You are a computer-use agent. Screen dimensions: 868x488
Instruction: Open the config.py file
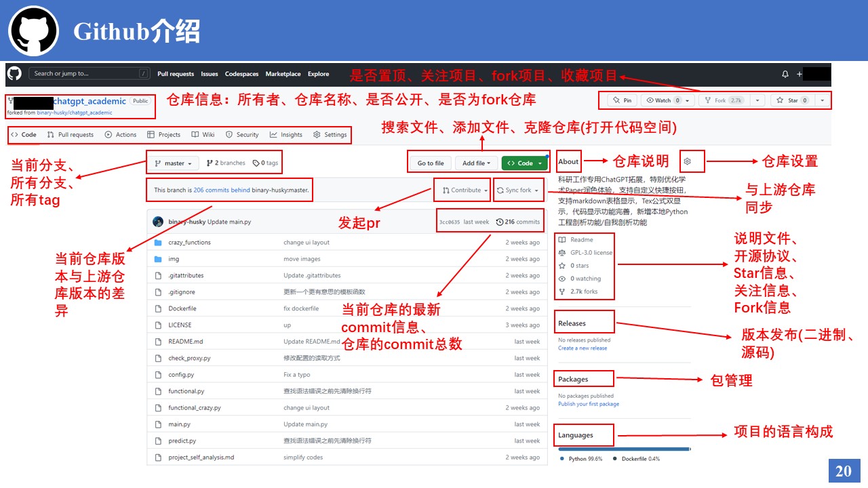click(x=181, y=375)
